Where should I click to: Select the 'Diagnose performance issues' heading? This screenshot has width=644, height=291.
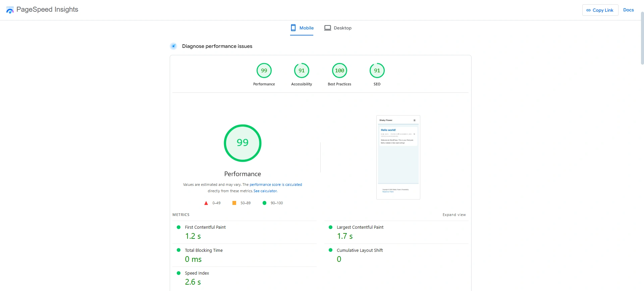217,46
